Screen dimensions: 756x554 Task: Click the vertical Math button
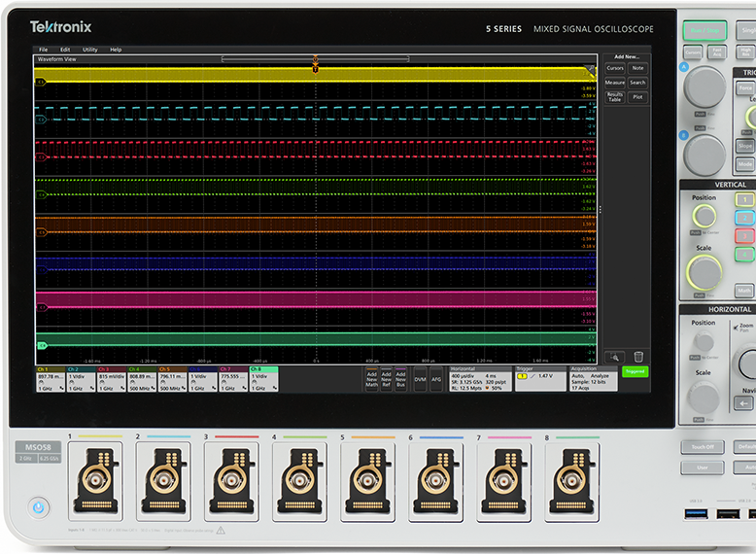click(x=745, y=291)
